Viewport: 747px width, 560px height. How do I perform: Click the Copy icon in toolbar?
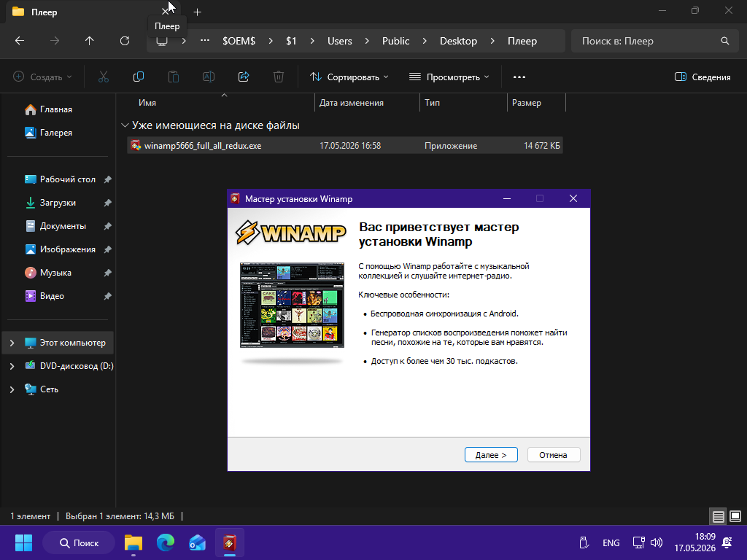coord(139,77)
